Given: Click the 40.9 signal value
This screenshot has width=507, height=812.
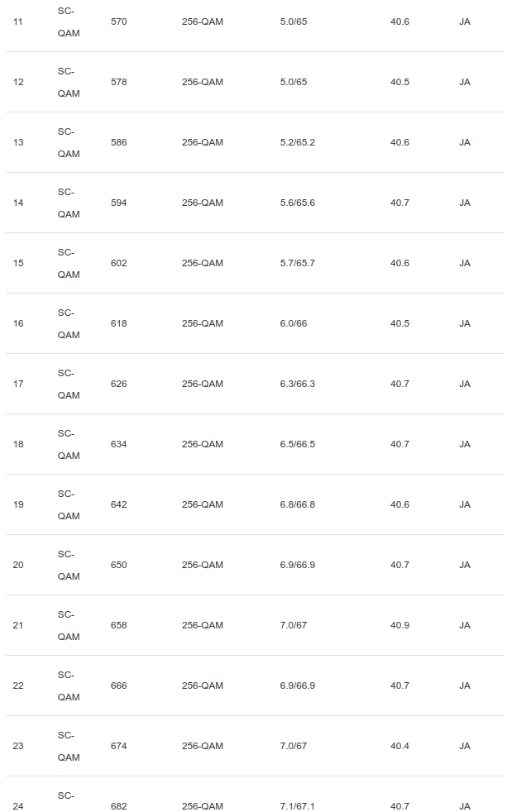Looking at the screenshot, I should pyautogui.click(x=399, y=625).
